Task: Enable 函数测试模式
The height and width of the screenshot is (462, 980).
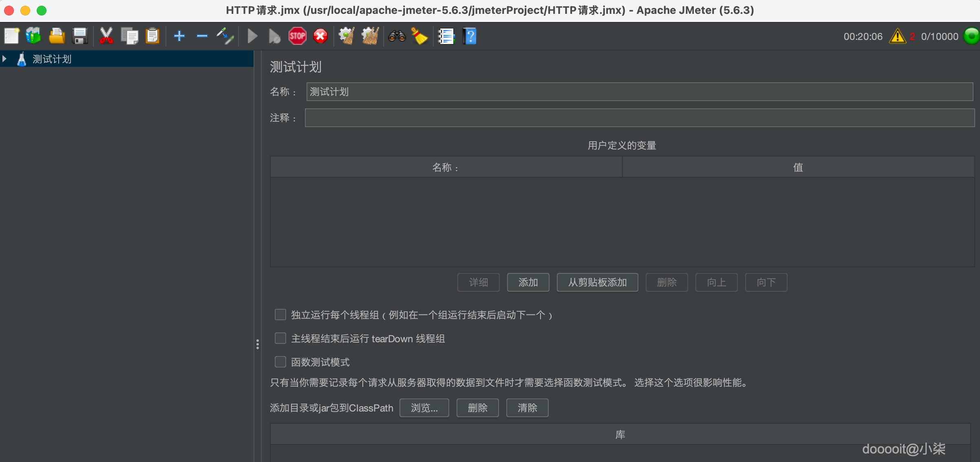Action: coord(280,362)
